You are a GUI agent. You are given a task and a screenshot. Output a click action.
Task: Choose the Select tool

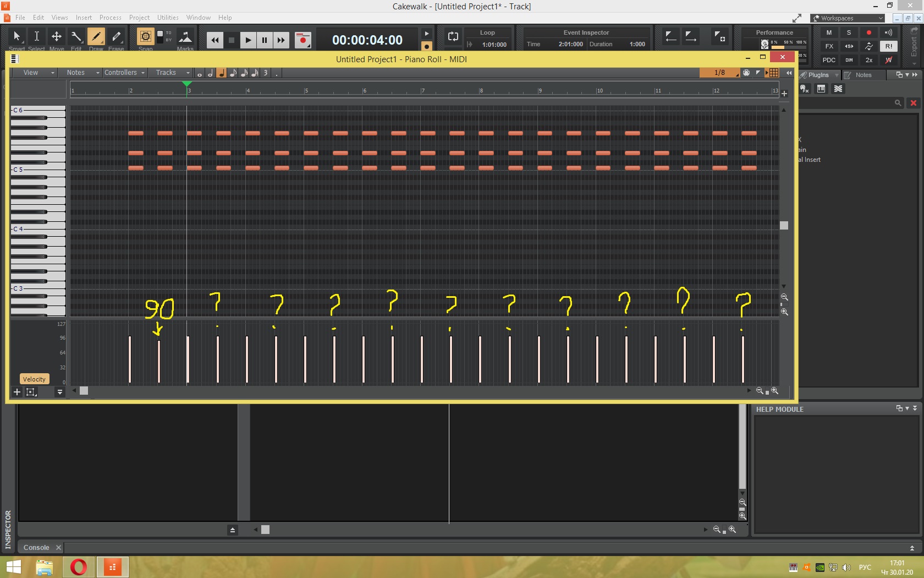pos(36,37)
